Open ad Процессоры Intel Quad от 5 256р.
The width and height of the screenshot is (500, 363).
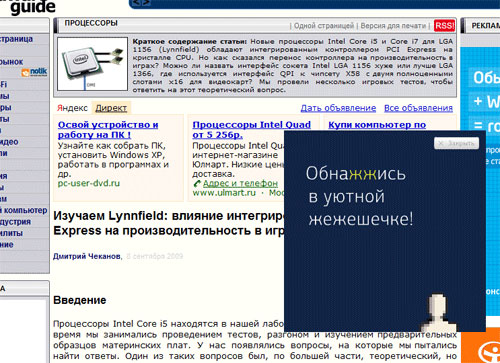click(251, 130)
